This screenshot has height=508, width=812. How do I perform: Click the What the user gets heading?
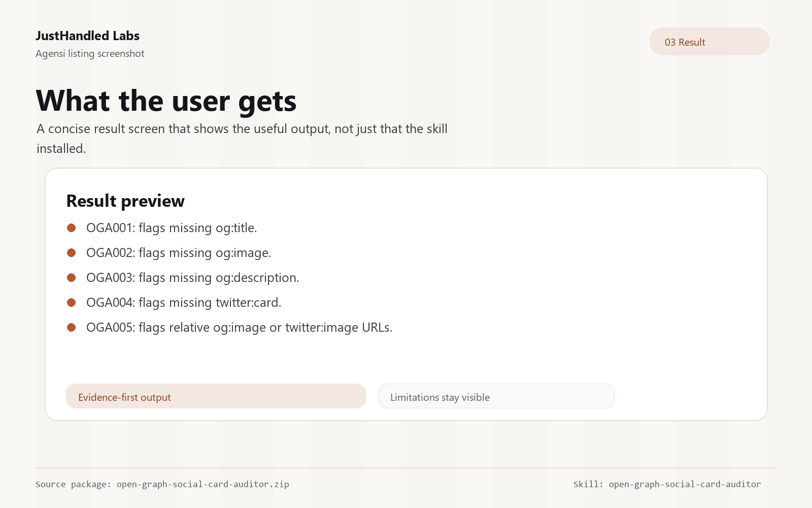click(x=166, y=101)
